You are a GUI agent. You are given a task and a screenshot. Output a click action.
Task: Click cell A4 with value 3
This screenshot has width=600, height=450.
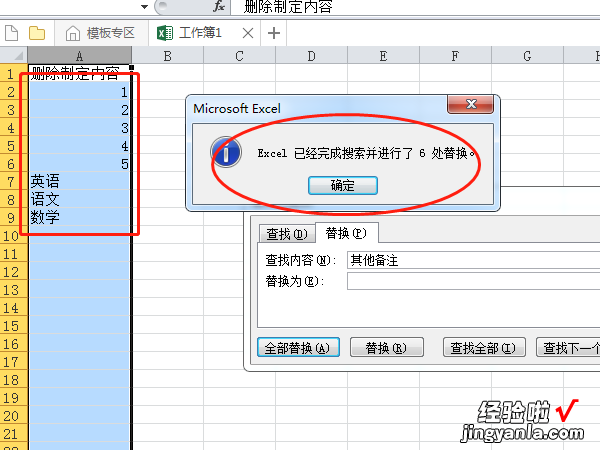pos(80,128)
